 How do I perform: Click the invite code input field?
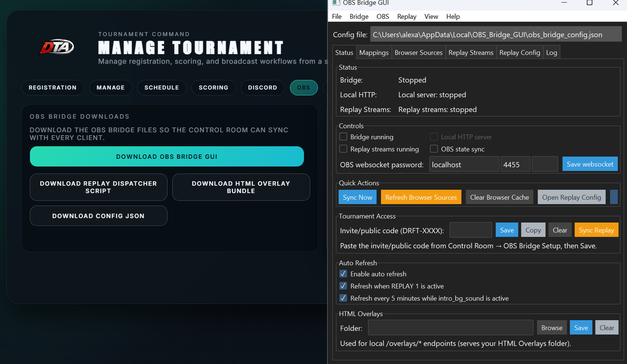(470, 230)
